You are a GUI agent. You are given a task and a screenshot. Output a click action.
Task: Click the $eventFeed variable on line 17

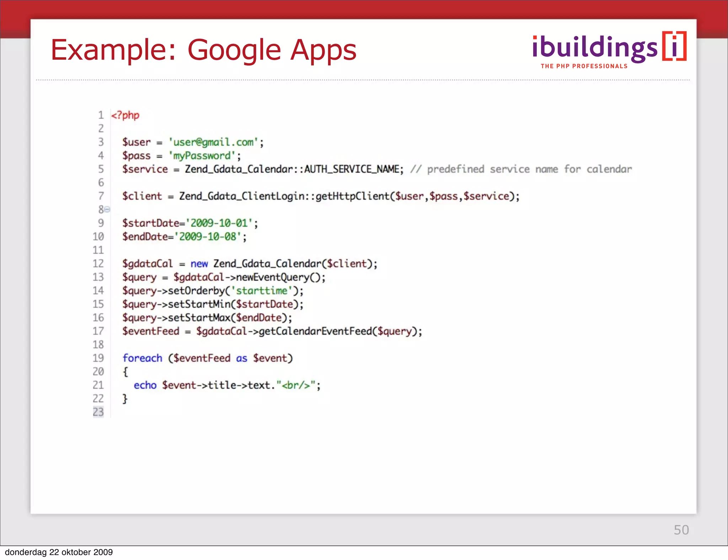pyautogui.click(x=151, y=331)
